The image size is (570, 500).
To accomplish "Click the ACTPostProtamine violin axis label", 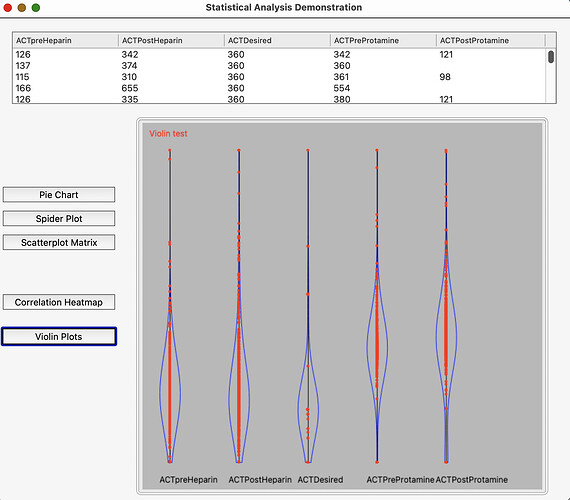I will pyautogui.click(x=471, y=480).
